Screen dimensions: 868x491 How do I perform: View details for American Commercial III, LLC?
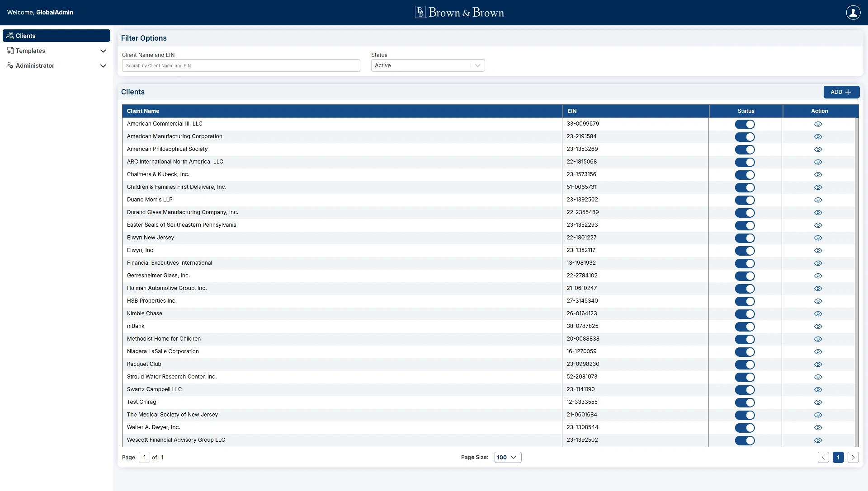pyautogui.click(x=818, y=124)
